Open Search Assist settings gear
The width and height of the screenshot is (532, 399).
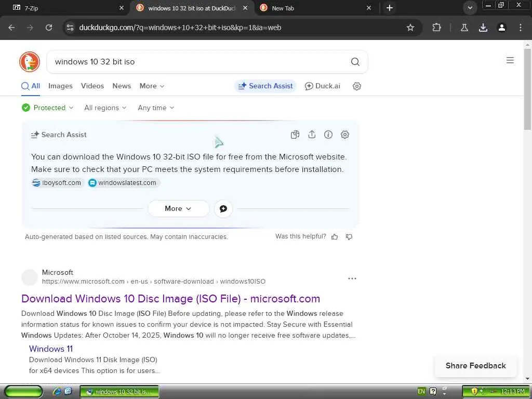click(345, 135)
